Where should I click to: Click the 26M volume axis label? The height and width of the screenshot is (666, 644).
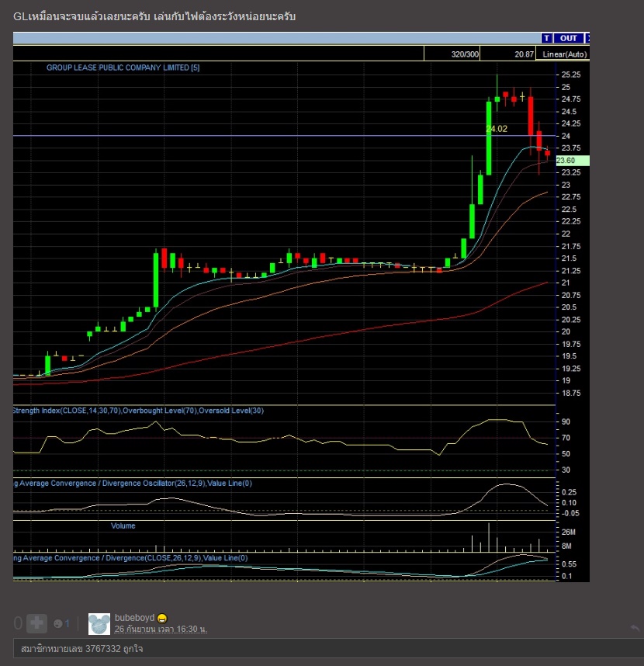[569, 532]
